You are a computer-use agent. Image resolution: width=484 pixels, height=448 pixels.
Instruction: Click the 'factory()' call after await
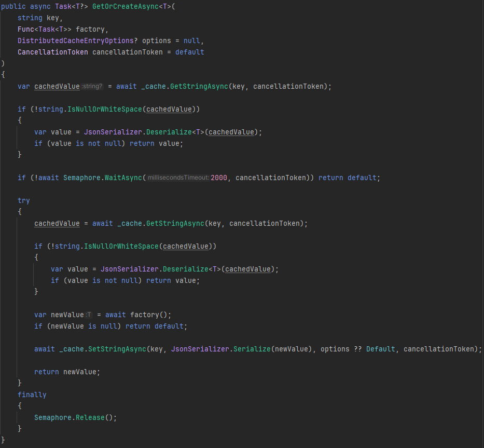[149, 315]
